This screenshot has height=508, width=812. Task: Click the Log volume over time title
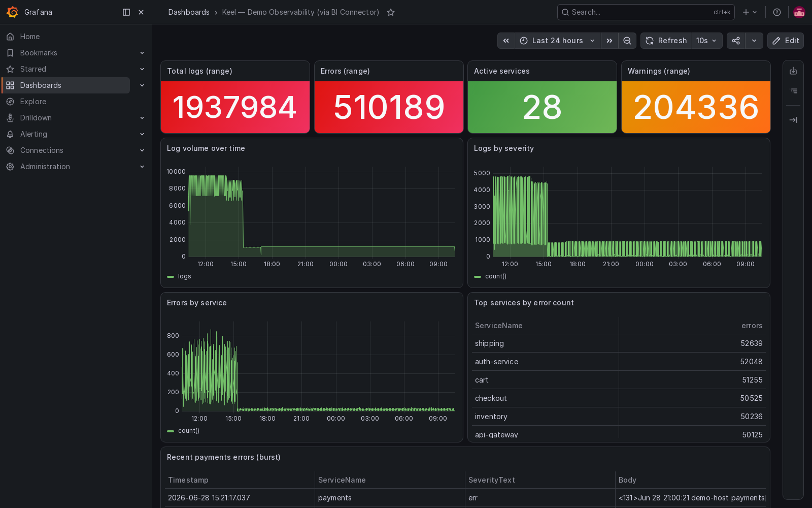[x=206, y=148]
